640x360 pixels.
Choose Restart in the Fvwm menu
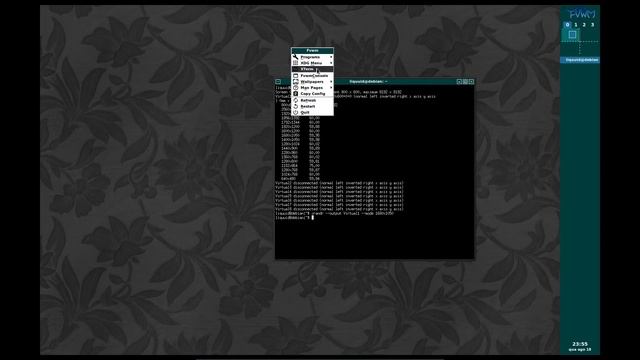(312, 107)
